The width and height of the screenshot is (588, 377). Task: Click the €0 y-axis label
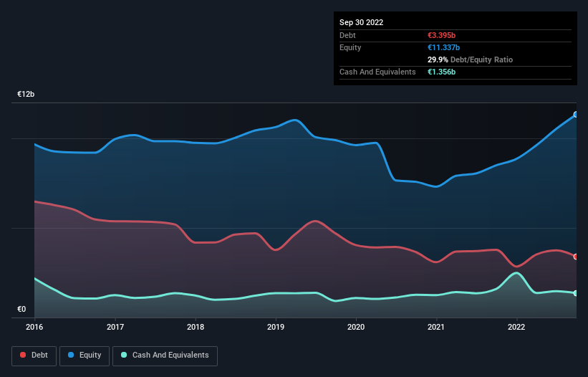[21, 309]
